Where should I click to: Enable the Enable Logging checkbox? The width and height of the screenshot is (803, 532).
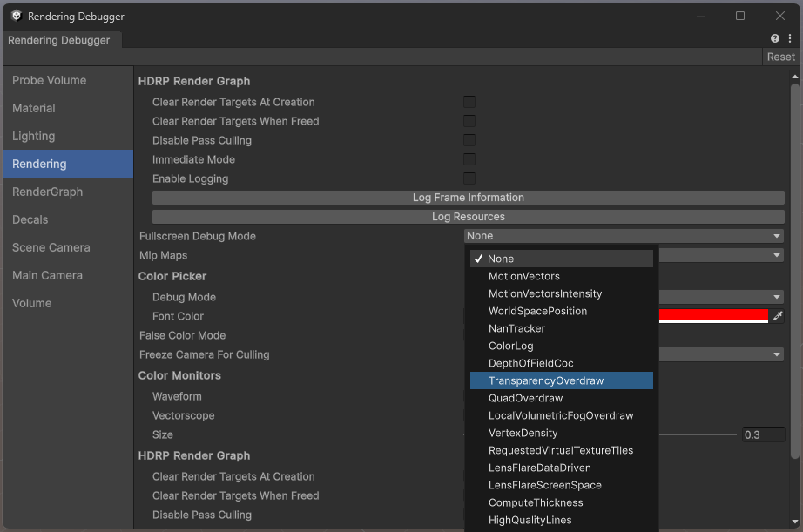[x=469, y=178]
